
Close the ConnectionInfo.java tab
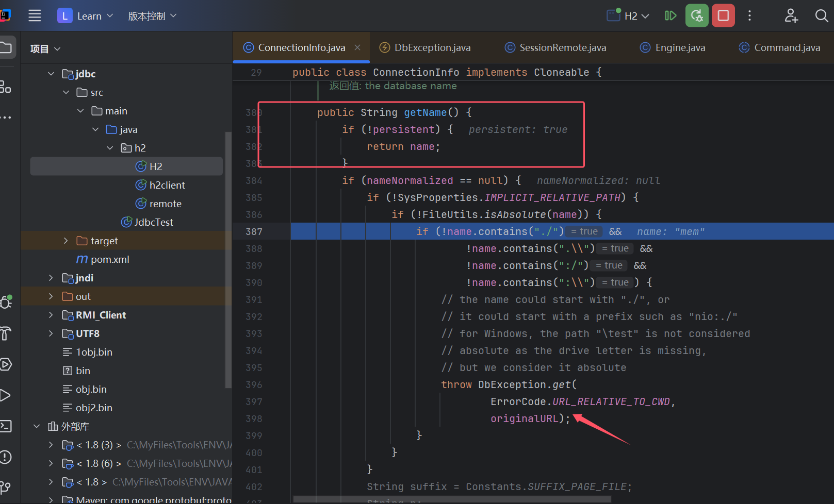tap(357, 47)
